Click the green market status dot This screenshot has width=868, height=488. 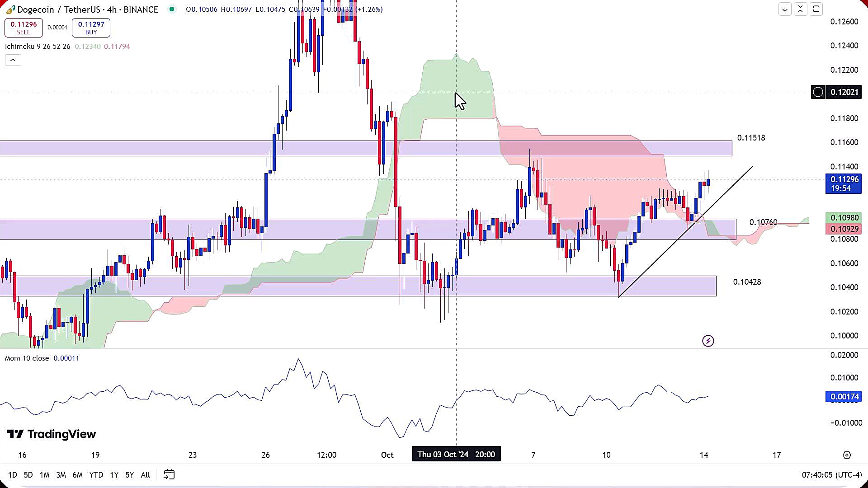[172, 9]
